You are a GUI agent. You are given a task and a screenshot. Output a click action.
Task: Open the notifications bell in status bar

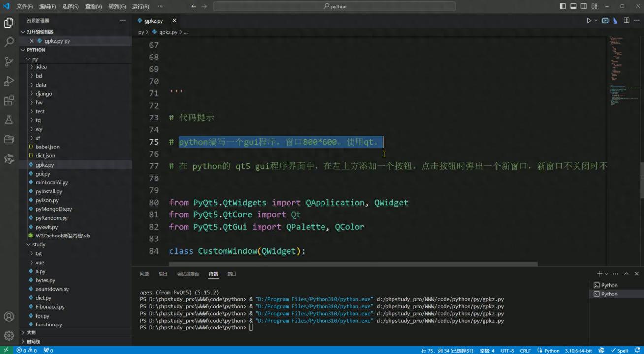coord(638,351)
